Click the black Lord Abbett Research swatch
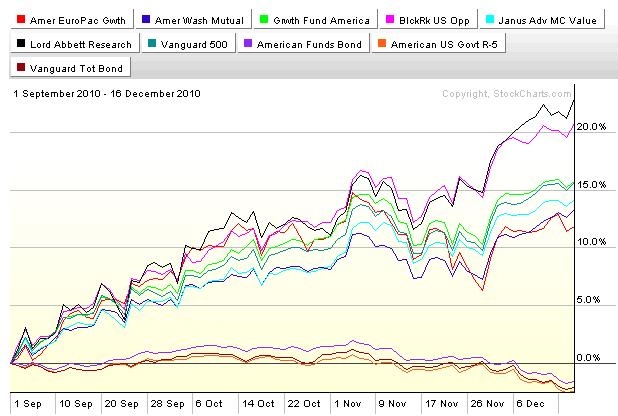Image resolution: width=618 pixels, height=416 pixels. pos(21,43)
